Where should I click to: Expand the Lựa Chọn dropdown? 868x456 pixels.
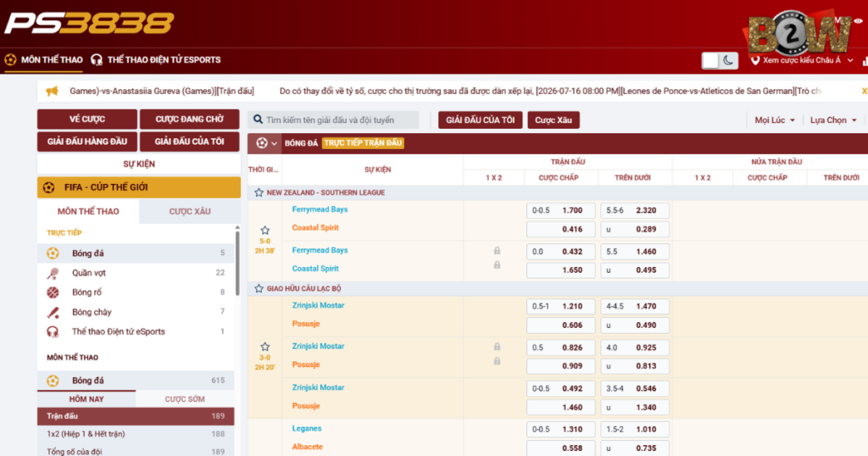[833, 120]
